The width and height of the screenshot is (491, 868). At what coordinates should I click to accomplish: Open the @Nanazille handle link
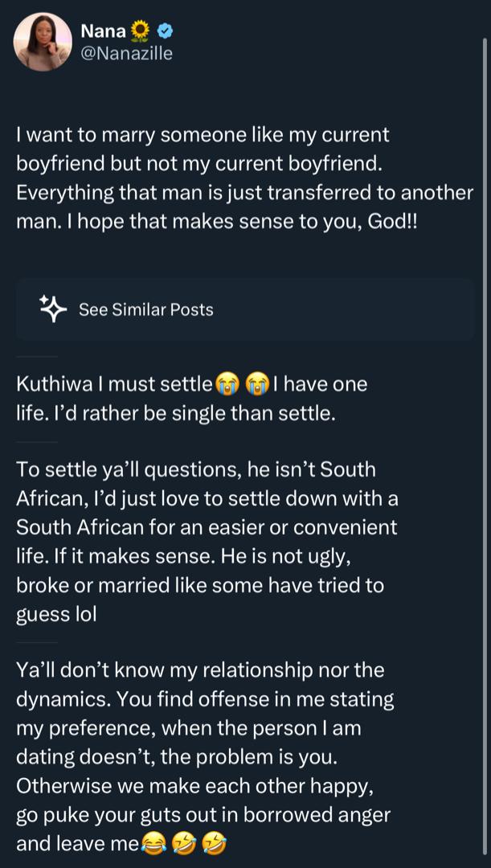126,54
